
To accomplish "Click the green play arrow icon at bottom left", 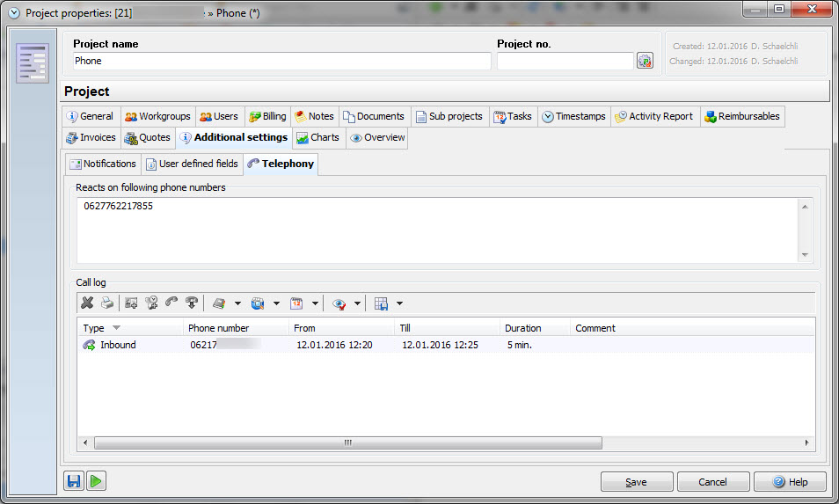I will pos(96,481).
